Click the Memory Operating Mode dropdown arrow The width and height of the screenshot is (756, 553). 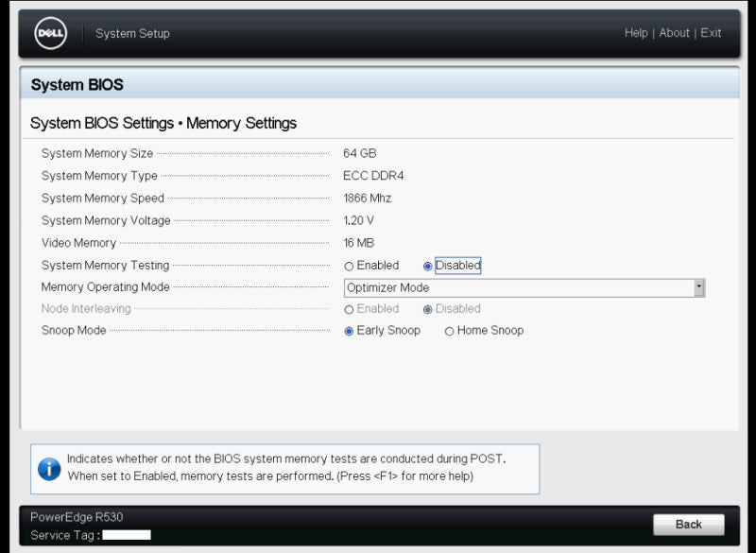(698, 287)
